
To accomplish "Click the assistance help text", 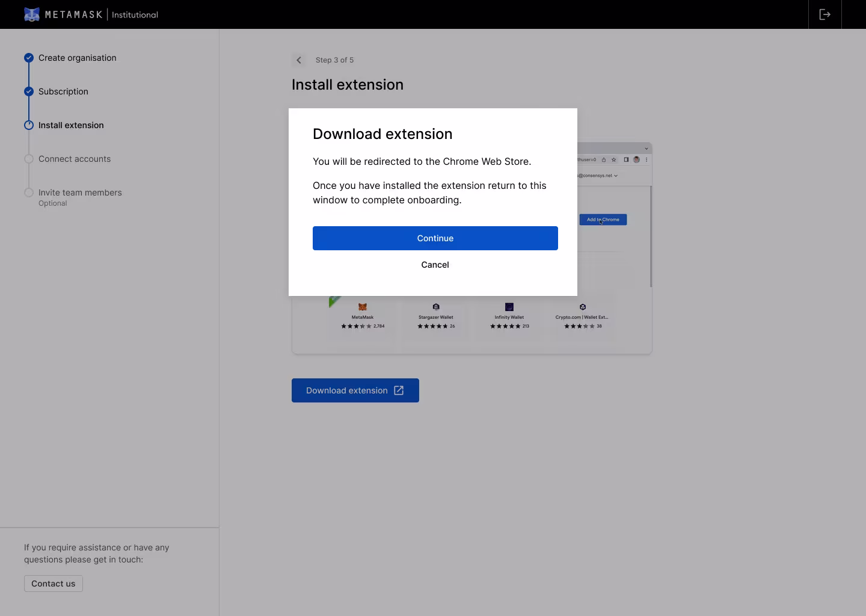I will pyautogui.click(x=97, y=553).
